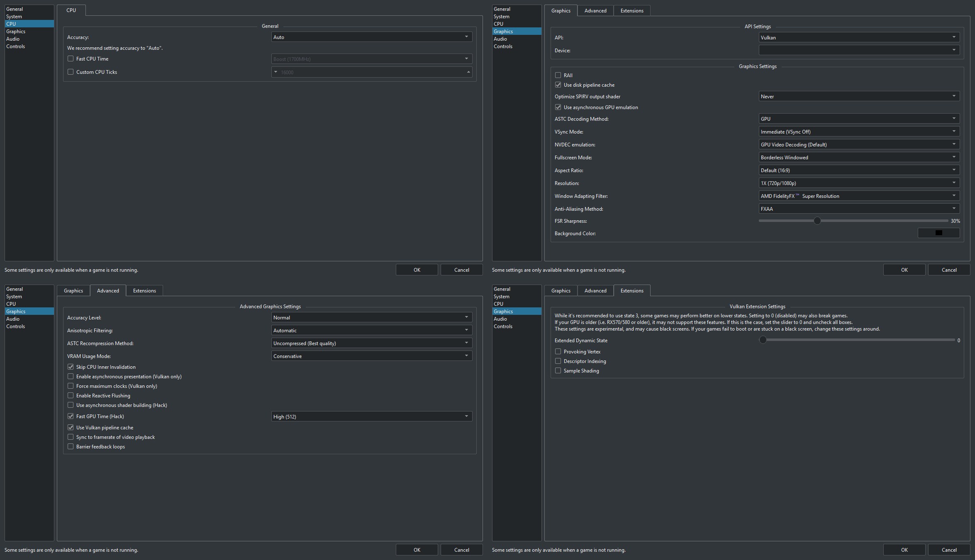Open the CPU Accuracy dropdown
The image size is (975, 560).
click(371, 37)
